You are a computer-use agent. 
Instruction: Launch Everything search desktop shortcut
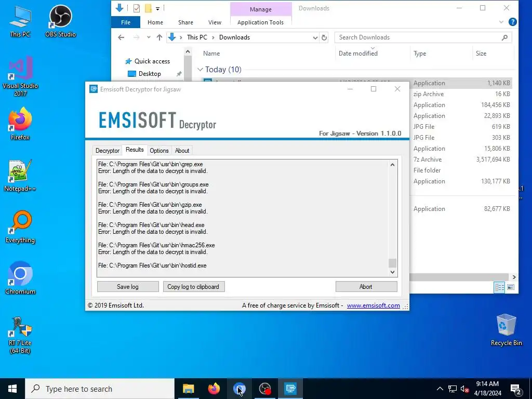(x=20, y=227)
